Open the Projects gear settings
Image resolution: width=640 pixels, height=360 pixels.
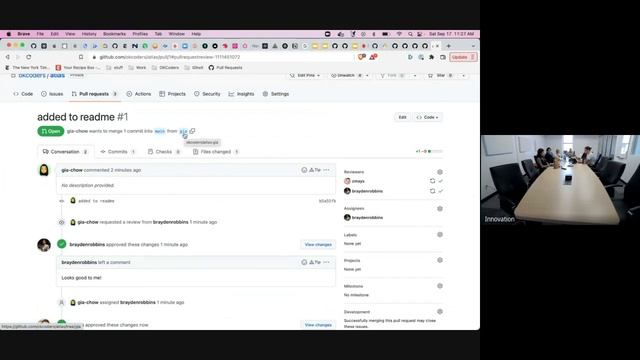(440, 260)
